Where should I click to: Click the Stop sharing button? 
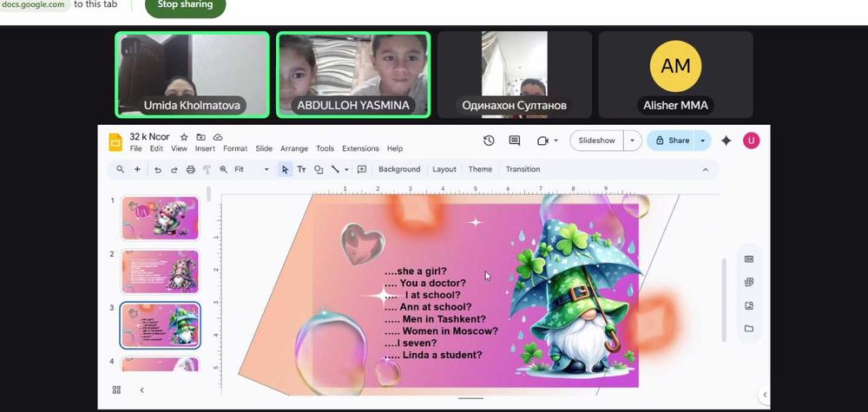[x=185, y=5]
